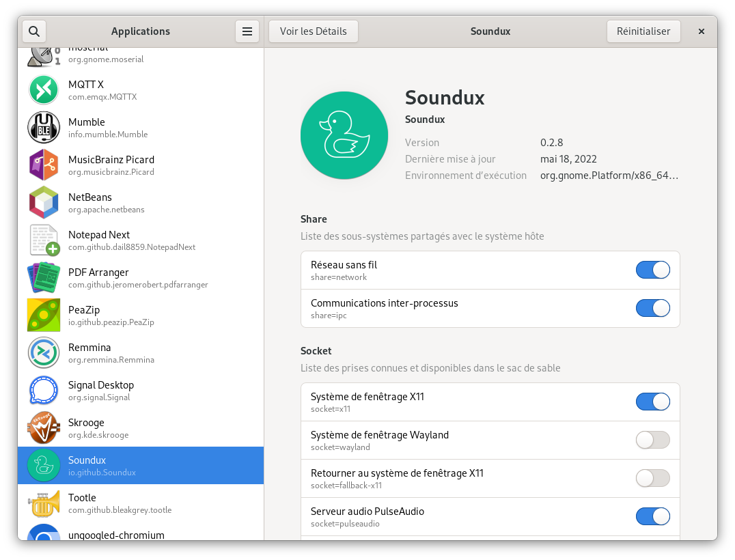Select ungoogled-chromium entry
This screenshot has width=735, height=560.
pyautogui.click(x=141, y=531)
